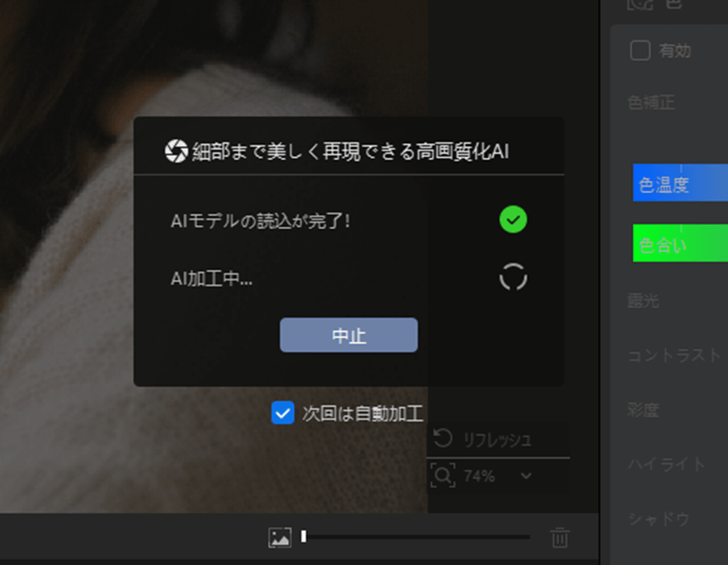Image resolution: width=728 pixels, height=565 pixels.
Task: Expand the 色補正 section header
Action: (652, 102)
